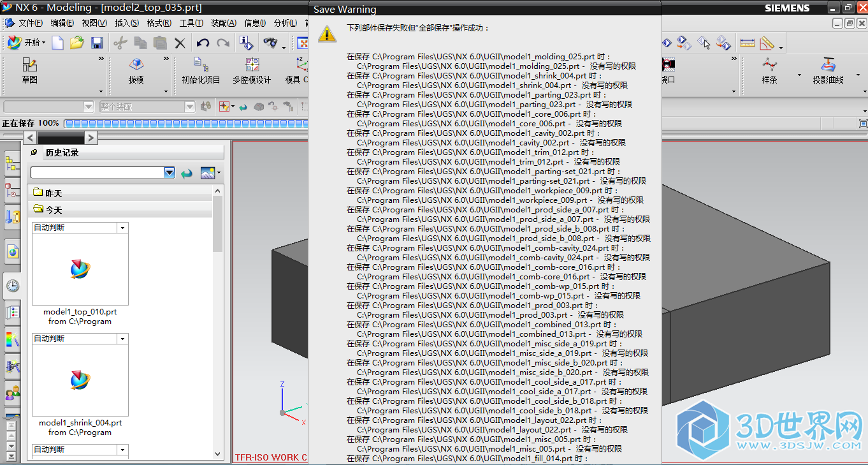
Task: Delete with the X icon in toolbar
Action: [180, 43]
